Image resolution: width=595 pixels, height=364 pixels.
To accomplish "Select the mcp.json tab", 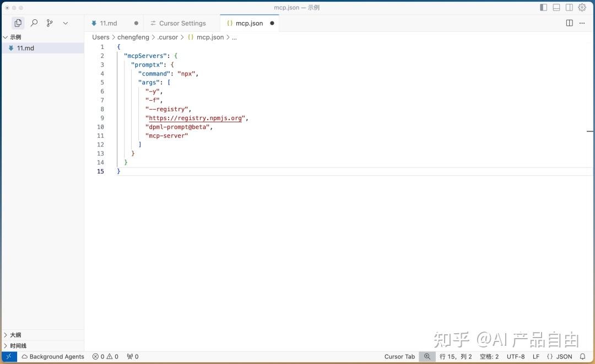I will click(x=249, y=23).
